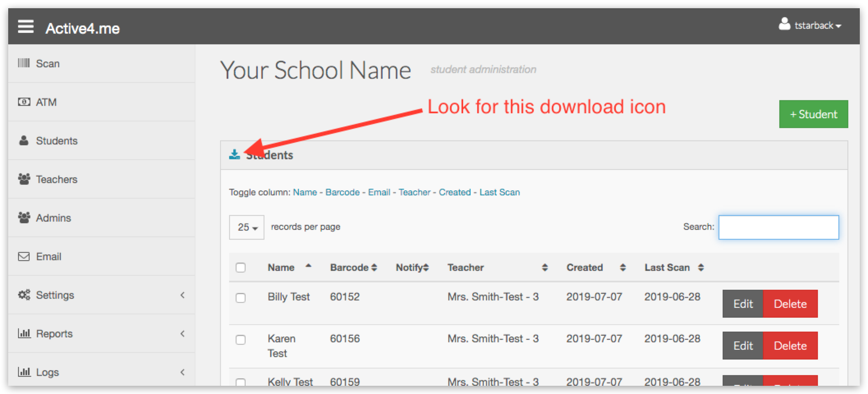The width and height of the screenshot is (868, 394).
Task: Edit the Karen Test student
Action: 743,346
